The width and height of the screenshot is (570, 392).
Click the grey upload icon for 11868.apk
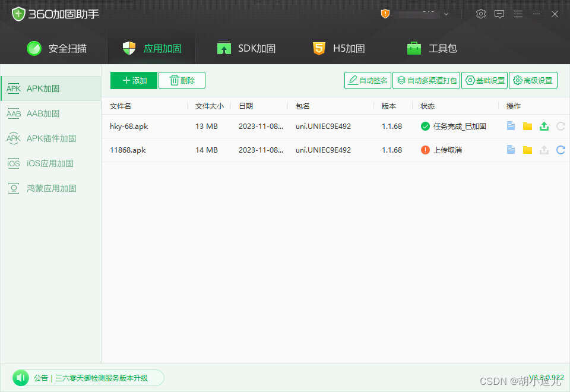tap(544, 150)
